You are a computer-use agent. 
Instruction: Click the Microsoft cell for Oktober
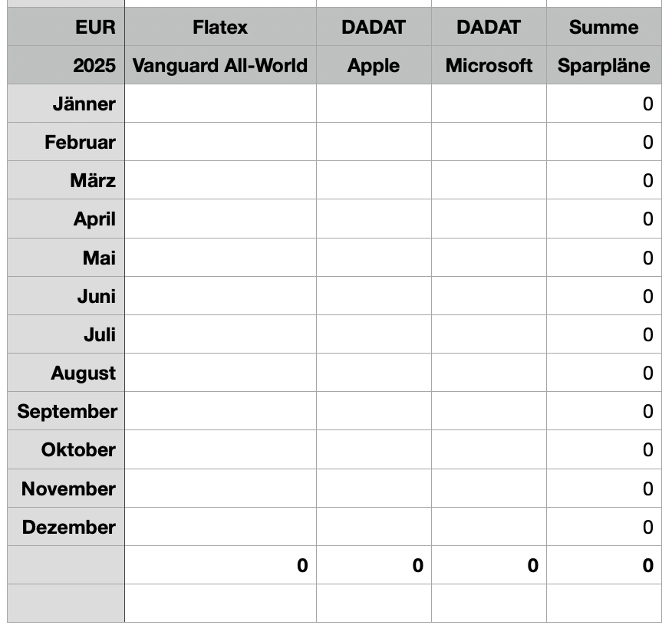[489, 449]
